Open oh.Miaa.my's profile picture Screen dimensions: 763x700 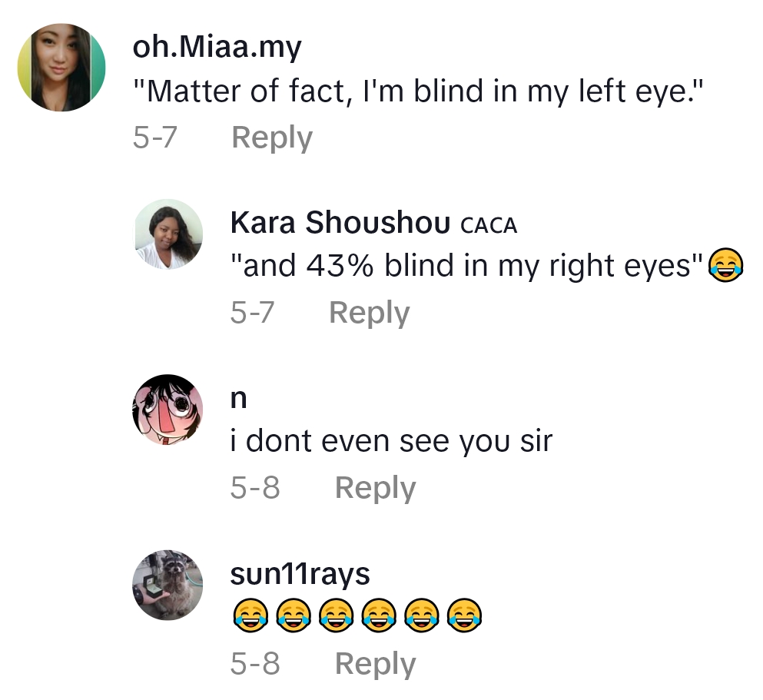click(61, 68)
